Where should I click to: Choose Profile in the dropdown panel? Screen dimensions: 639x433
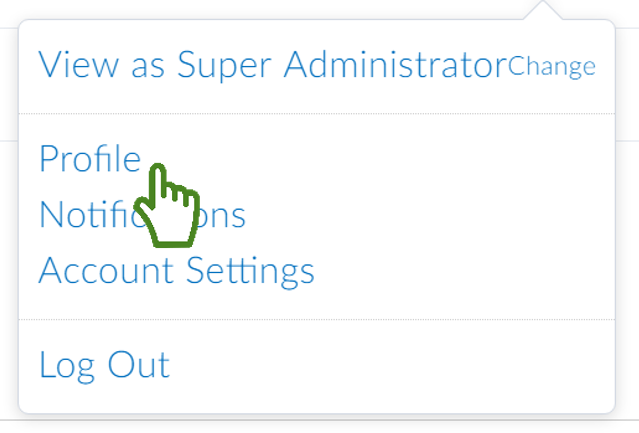coord(89,159)
